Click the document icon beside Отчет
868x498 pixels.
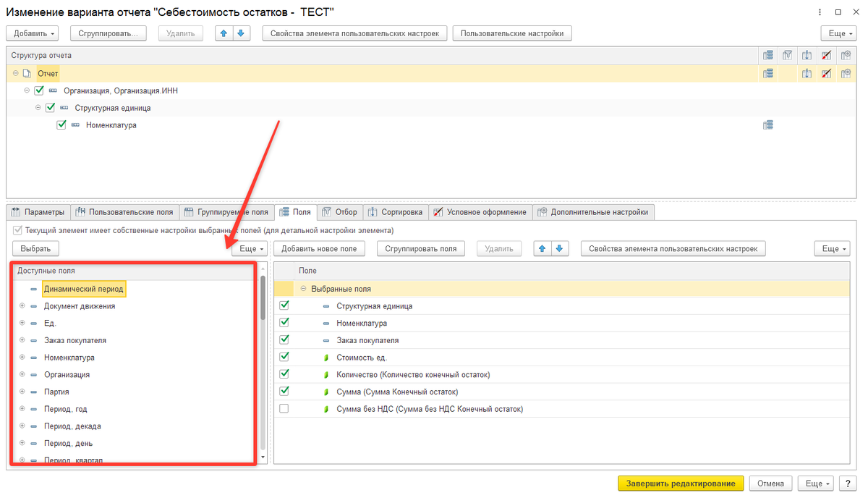coord(27,73)
